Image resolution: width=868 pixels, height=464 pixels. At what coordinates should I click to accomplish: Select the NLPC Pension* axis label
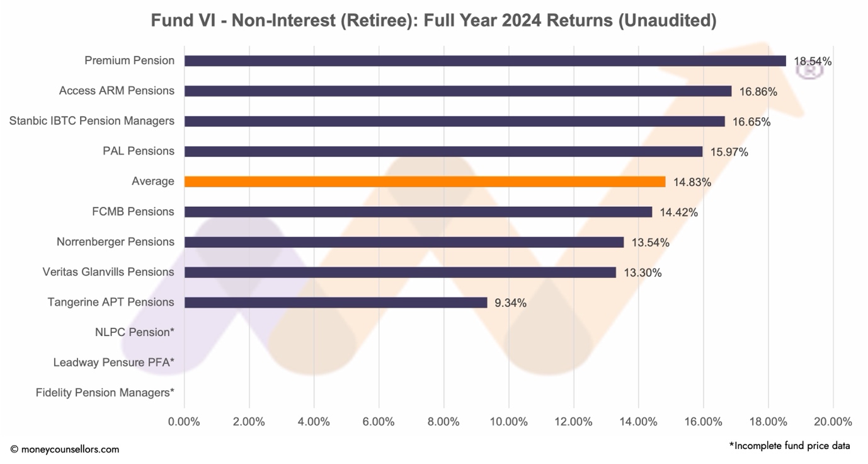(134, 332)
